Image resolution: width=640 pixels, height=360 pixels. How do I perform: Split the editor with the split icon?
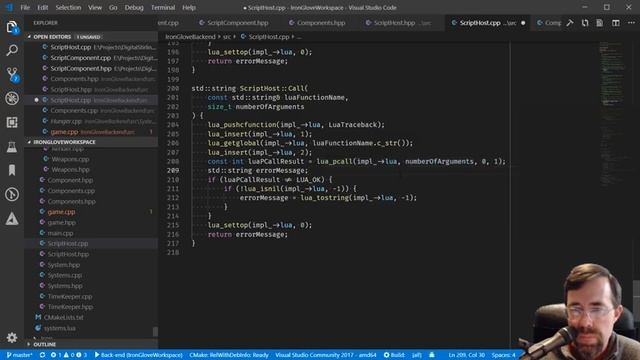point(616,23)
